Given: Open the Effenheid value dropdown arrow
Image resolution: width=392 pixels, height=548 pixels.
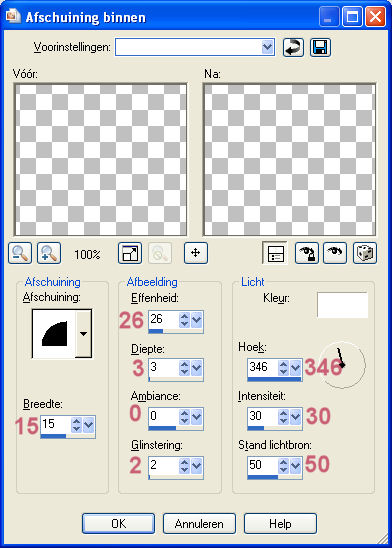Looking at the screenshot, I should (x=196, y=320).
